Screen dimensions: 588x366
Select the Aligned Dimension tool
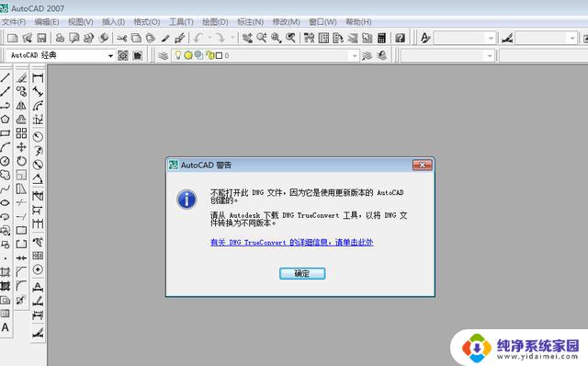pyautogui.click(x=38, y=92)
